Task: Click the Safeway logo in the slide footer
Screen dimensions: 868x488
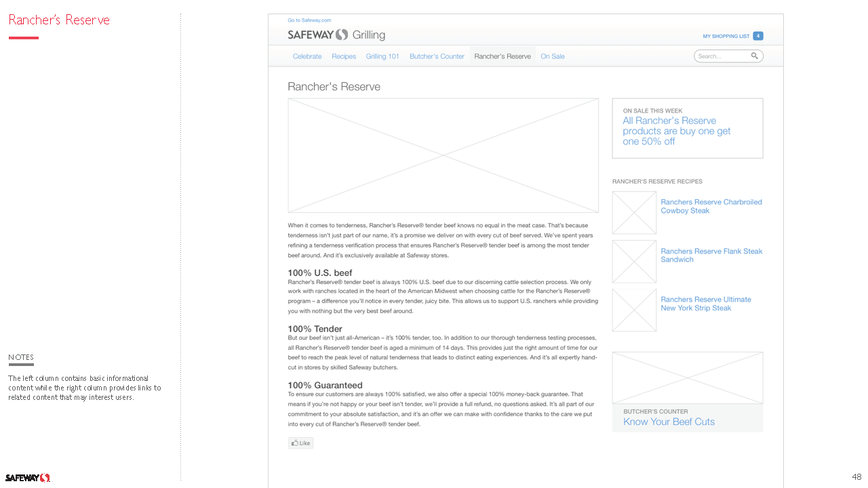Action: click(28, 478)
